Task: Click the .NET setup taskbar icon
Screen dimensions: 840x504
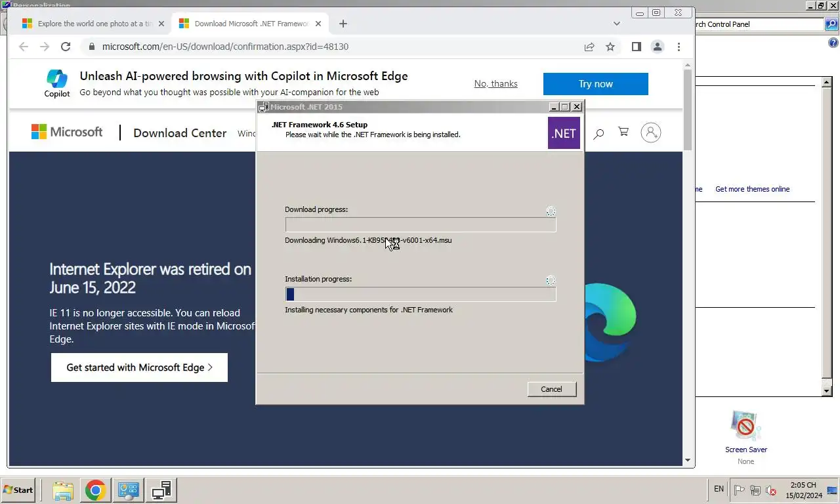Action: tap(161, 490)
